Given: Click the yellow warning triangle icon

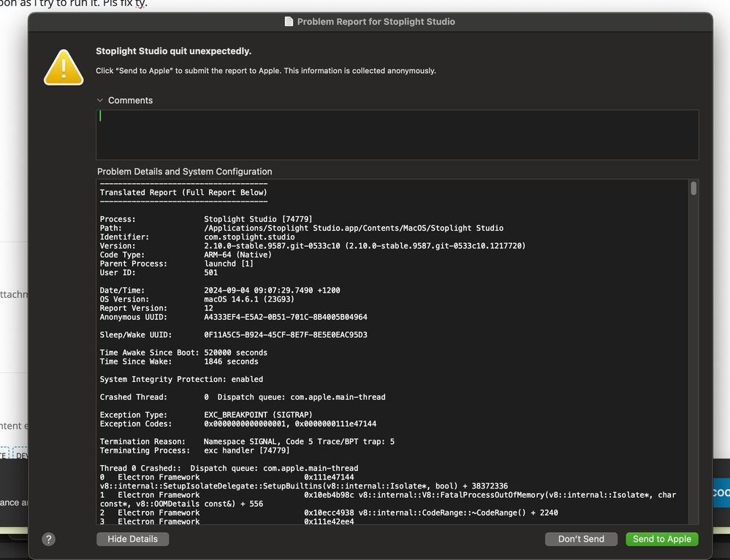Looking at the screenshot, I should [64, 67].
